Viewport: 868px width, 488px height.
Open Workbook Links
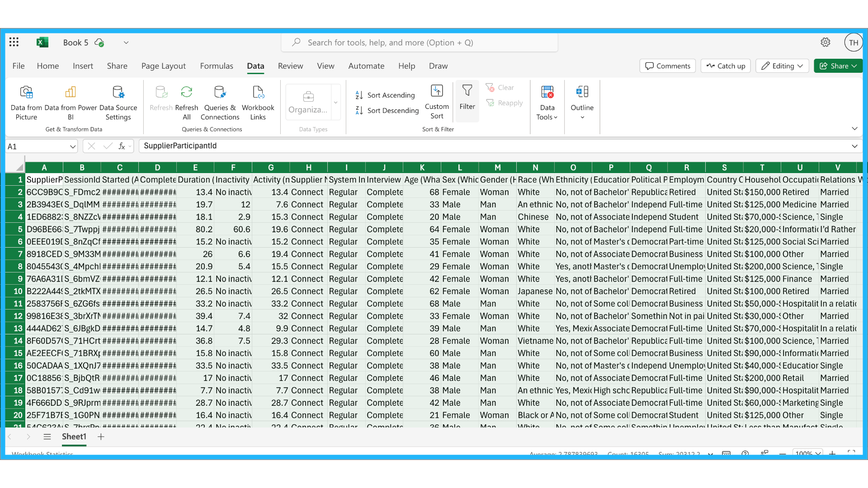click(x=258, y=103)
